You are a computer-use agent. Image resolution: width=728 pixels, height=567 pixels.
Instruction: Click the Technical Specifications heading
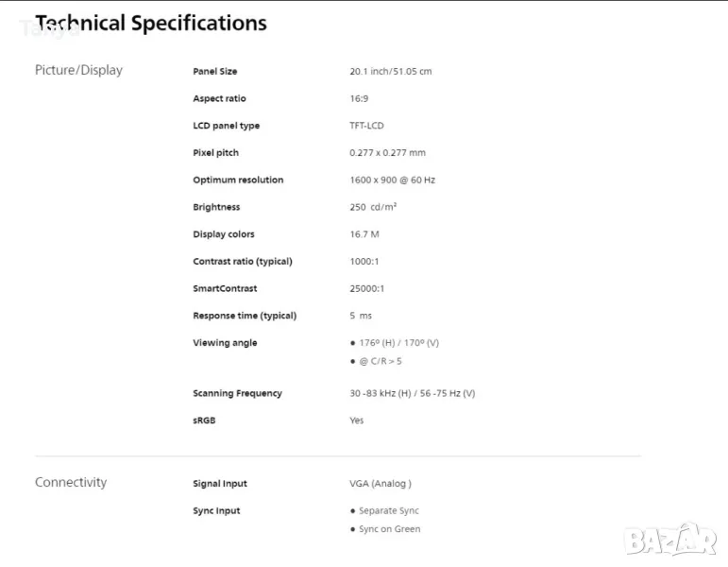151,24
